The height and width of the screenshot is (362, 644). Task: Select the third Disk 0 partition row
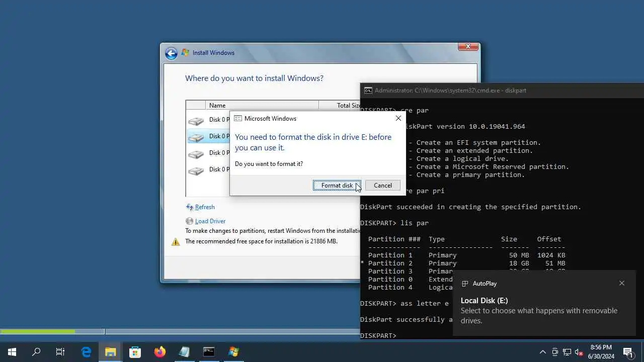pyautogui.click(x=208, y=153)
